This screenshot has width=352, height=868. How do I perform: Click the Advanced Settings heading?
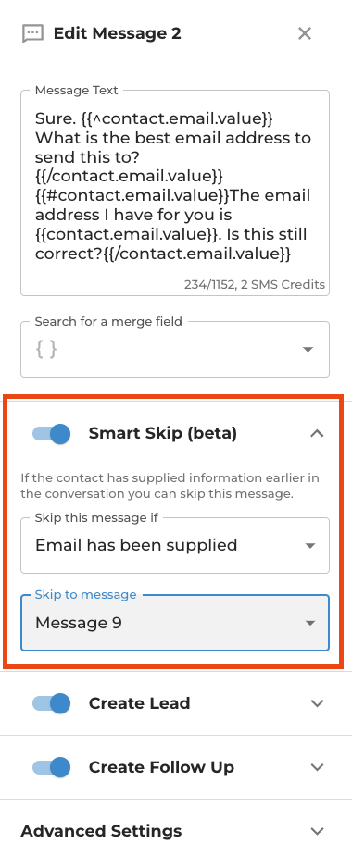pyautogui.click(x=101, y=832)
